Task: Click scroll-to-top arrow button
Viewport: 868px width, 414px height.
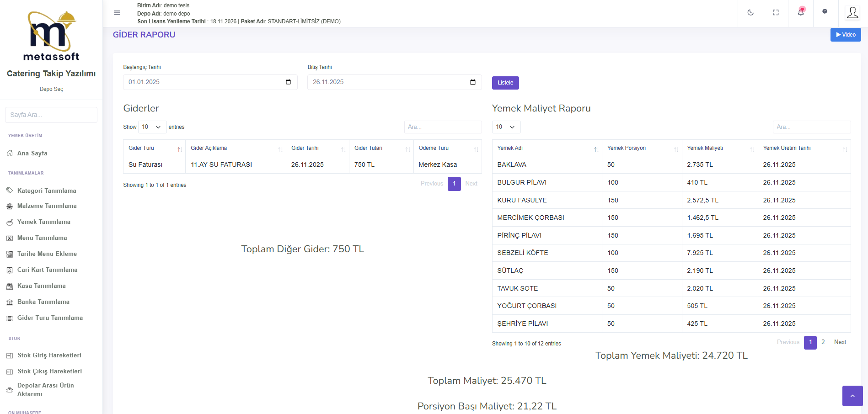Action: (852, 396)
